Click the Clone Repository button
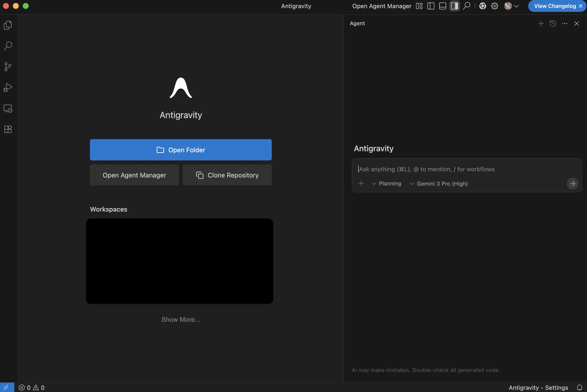 pyautogui.click(x=227, y=175)
